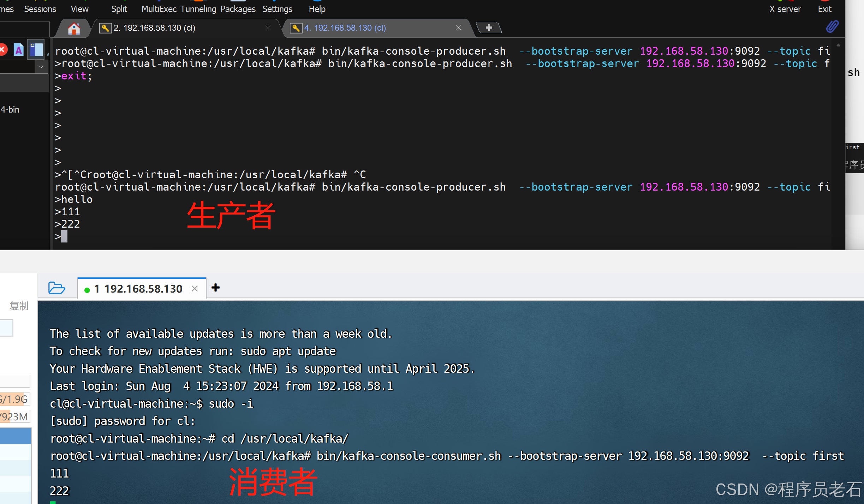Add a new session with plus button
The image size is (864, 504).
click(x=215, y=288)
